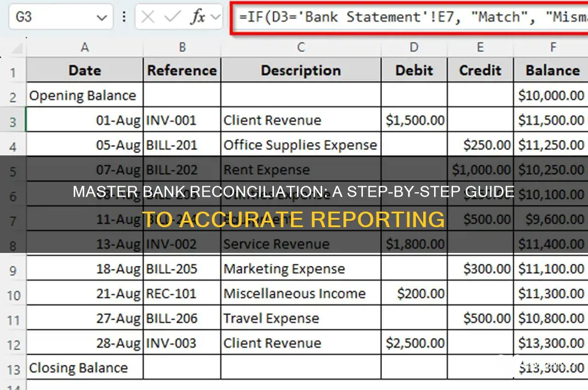588x390 pixels.
Task: Click the formula bar containing the IF formula
Action: pos(410,17)
